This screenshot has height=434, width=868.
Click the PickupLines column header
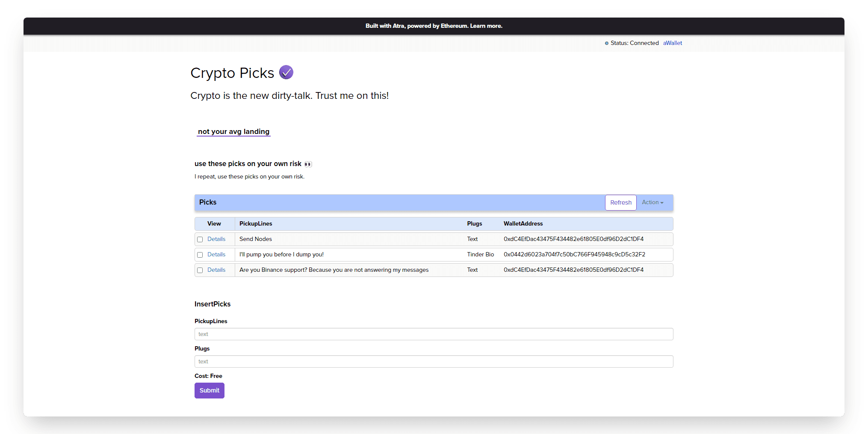click(x=256, y=223)
